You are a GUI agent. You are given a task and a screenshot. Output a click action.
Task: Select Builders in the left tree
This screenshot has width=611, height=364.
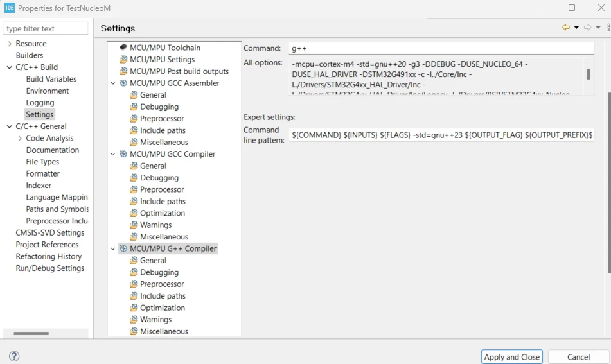pyautogui.click(x=29, y=55)
